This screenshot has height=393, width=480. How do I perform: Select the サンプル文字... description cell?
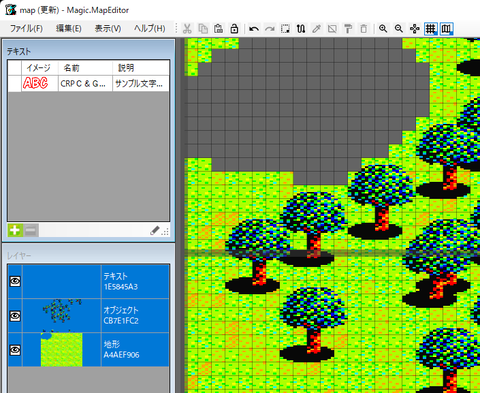coord(141,83)
